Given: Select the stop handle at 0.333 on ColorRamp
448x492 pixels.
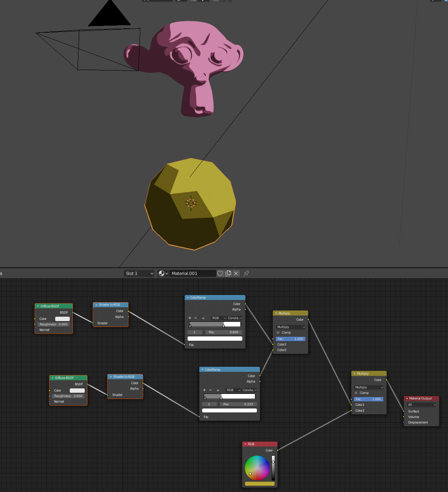Looking at the screenshot, I should click(x=221, y=398).
